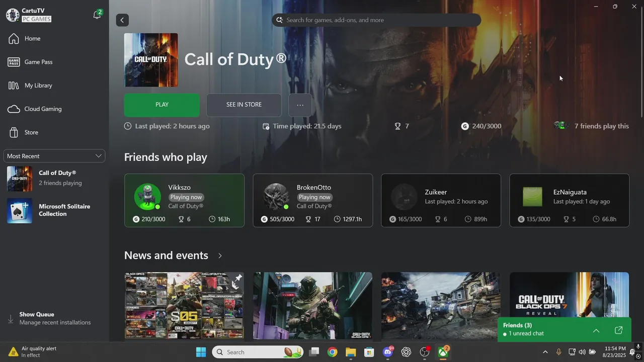Click the gamerscore G icon showing 240/3000
644x362 pixels.
pyautogui.click(x=465, y=126)
